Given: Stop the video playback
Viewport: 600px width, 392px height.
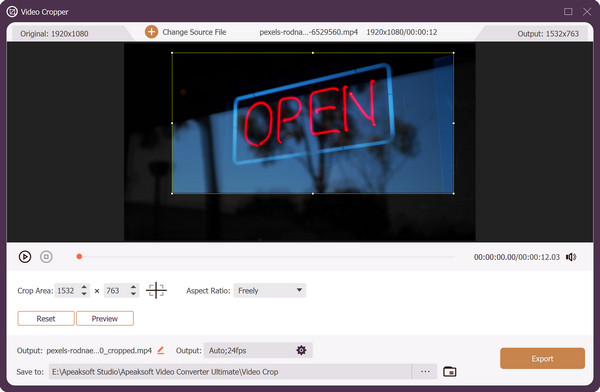Looking at the screenshot, I should click(x=46, y=256).
